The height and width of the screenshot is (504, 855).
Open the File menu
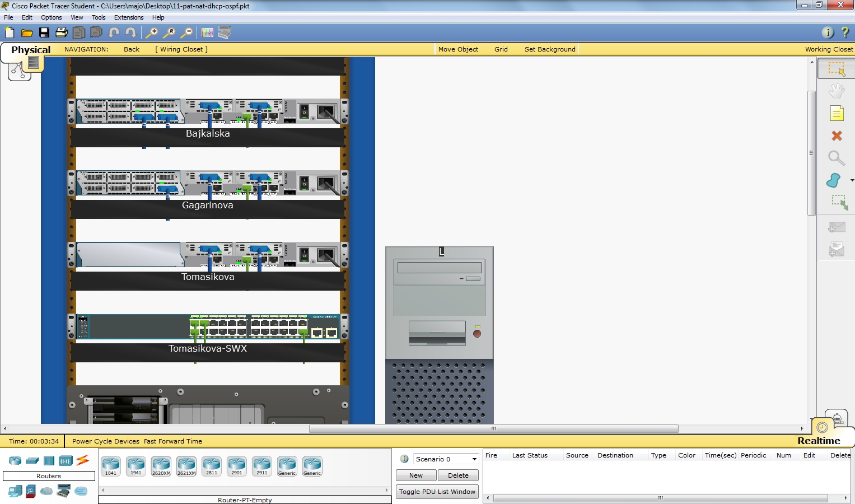[8, 17]
